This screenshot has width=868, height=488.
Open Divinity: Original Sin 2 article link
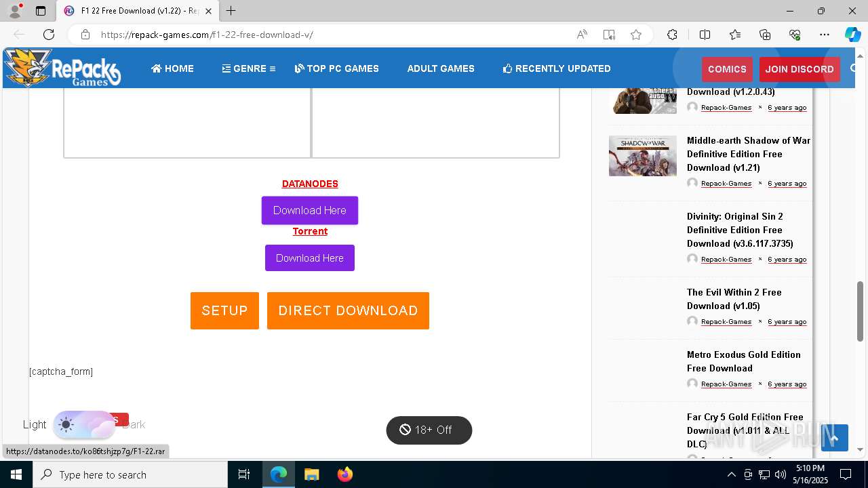(740, 230)
